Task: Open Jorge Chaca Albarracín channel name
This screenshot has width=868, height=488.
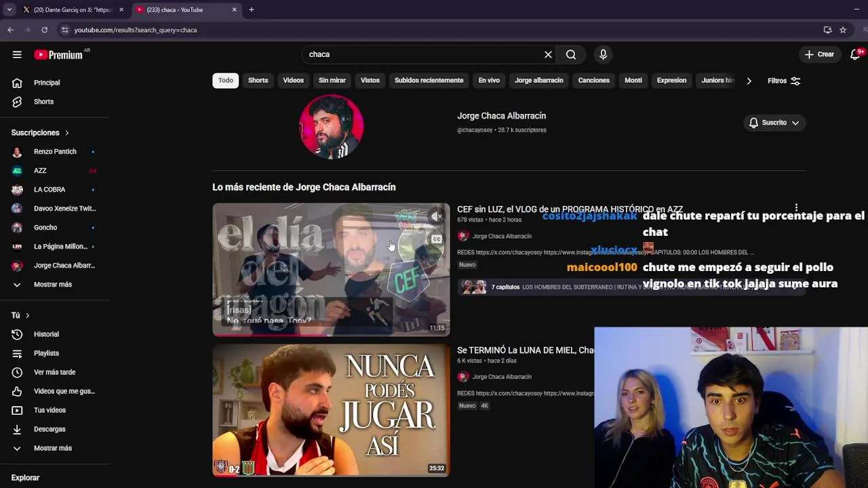Action: pyautogui.click(x=501, y=116)
